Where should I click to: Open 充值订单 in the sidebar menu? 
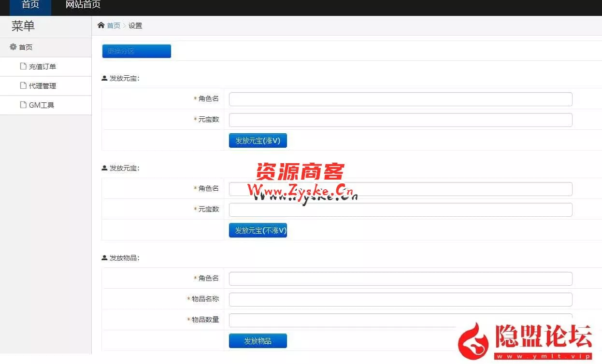click(43, 67)
